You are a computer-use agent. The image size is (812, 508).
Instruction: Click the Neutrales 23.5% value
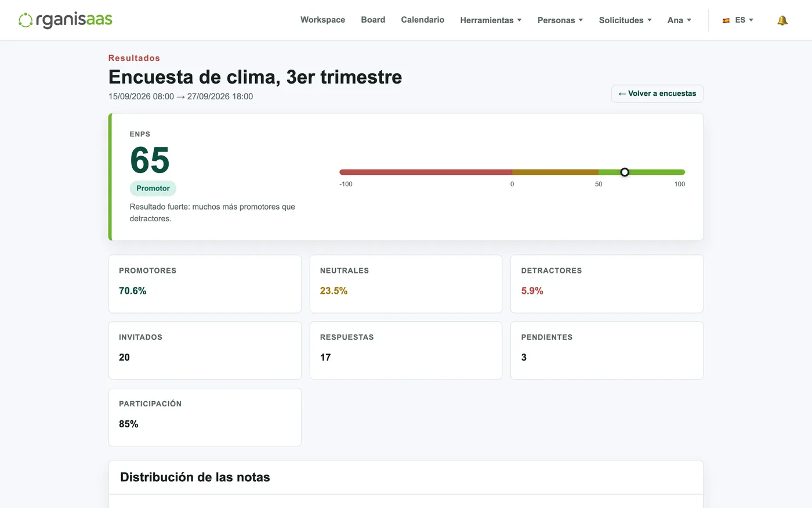333,291
